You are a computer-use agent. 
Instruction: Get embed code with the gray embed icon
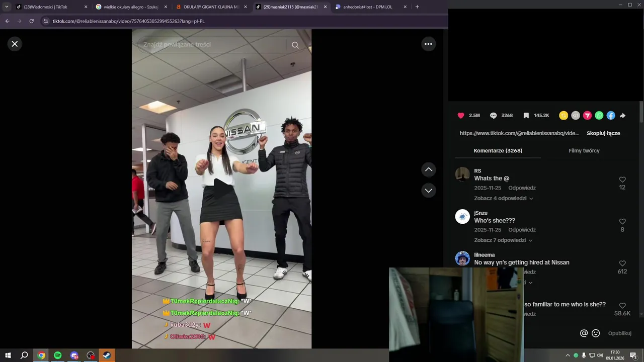click(x=576, y=116)
